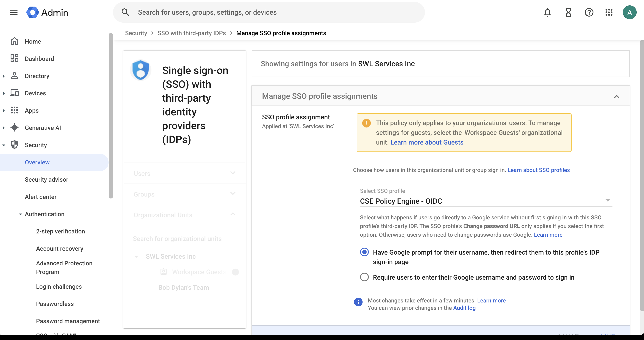Viewport: 644px width, 340px height.
Task: Click the Security breadcrumb
Action: (136, 33)
